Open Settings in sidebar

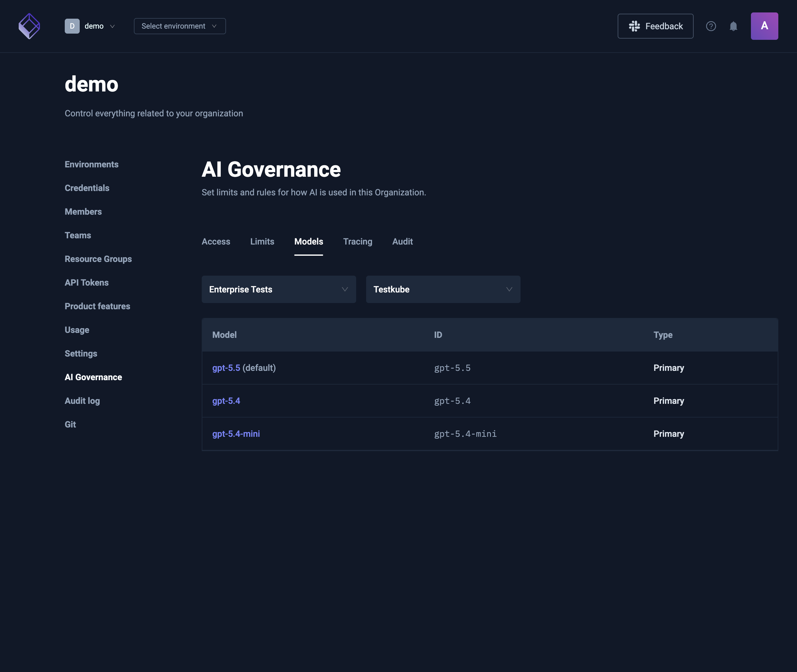[x=81, y=353]
